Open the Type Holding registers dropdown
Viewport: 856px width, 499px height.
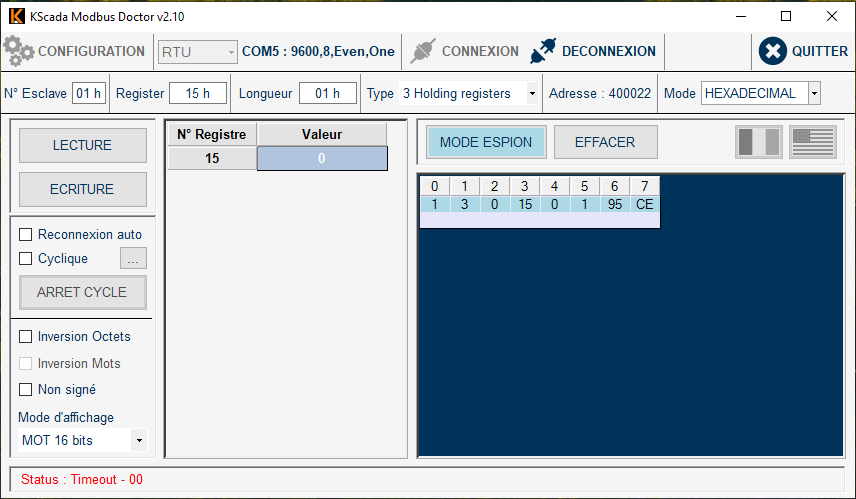point(531,94)
